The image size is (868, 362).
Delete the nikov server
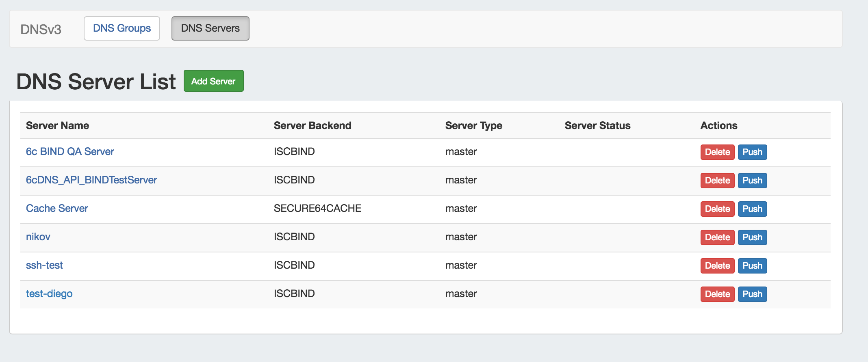point(717,237)
